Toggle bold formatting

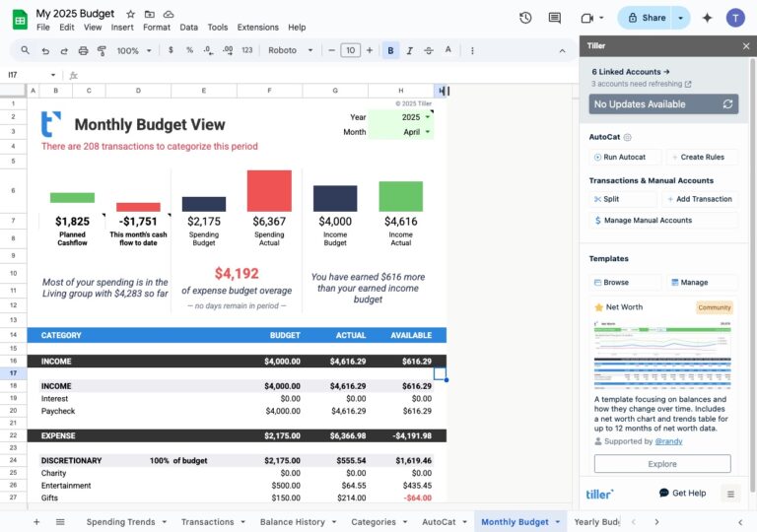(390, 50)
